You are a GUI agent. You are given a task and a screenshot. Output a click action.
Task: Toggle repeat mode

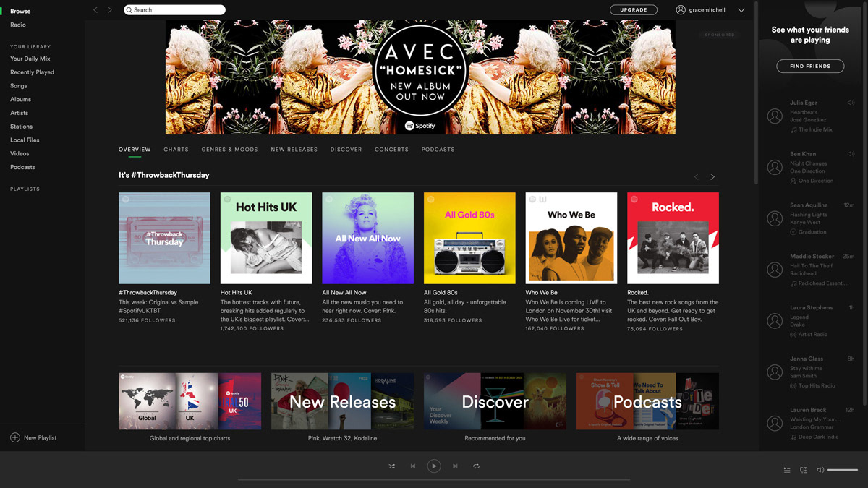tap(476, 466)
